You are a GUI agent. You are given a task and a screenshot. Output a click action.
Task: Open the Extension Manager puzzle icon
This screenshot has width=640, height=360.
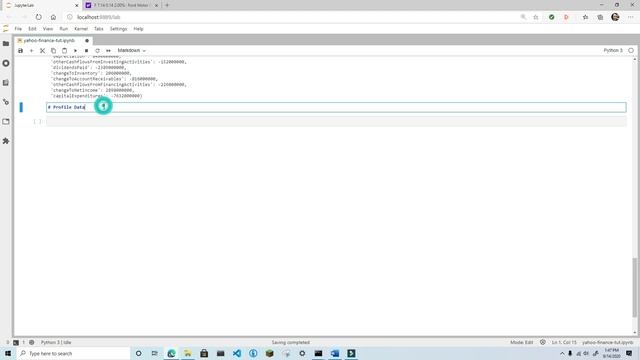tap(6, 141)
